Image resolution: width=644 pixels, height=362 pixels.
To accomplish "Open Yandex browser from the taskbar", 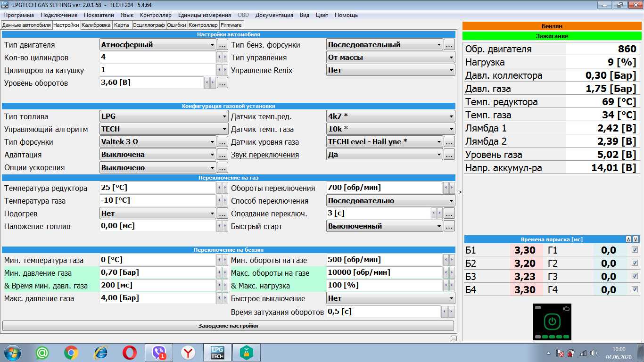I will (188, 353).
